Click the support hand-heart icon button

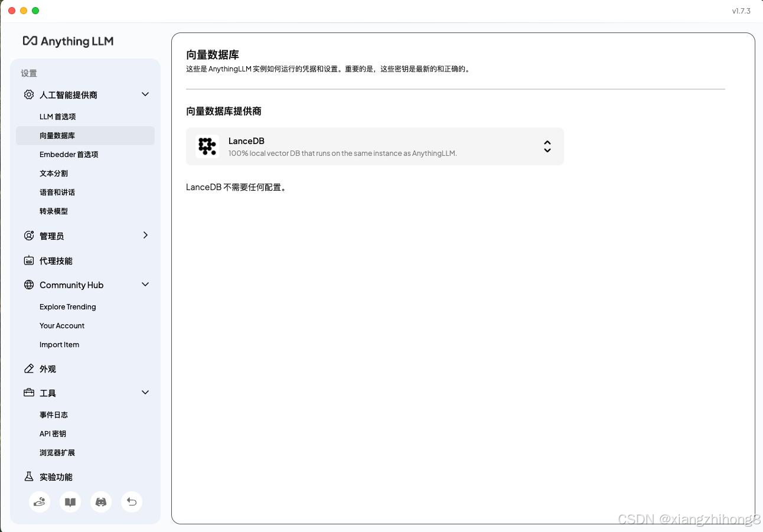click(40, 502)
